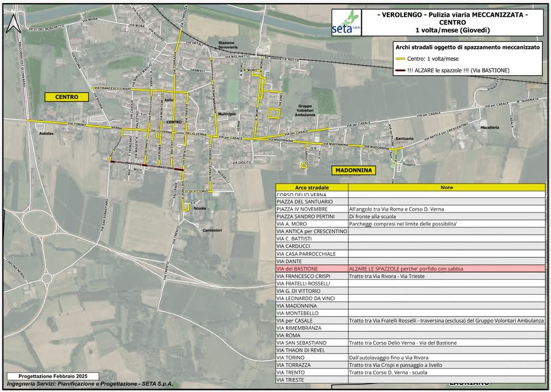Click the yellow MADONNINA zone label box

tap(354, 170)
